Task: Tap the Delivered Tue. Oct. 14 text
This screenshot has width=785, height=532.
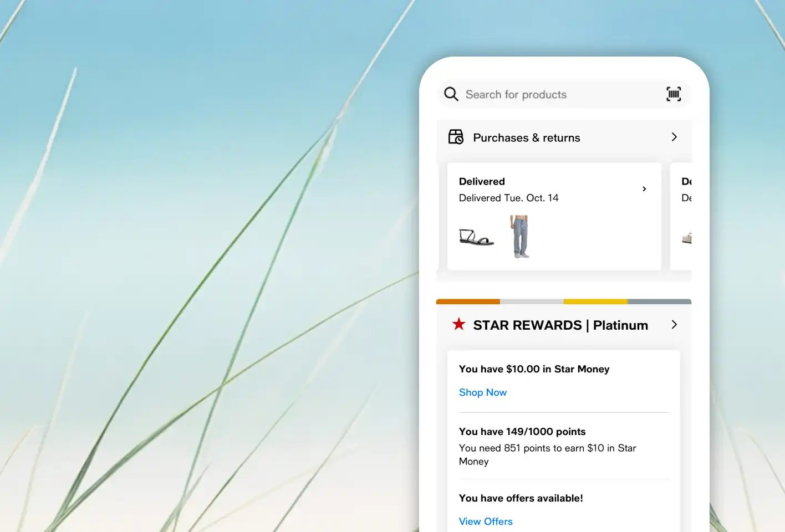Action: [508, 198]
